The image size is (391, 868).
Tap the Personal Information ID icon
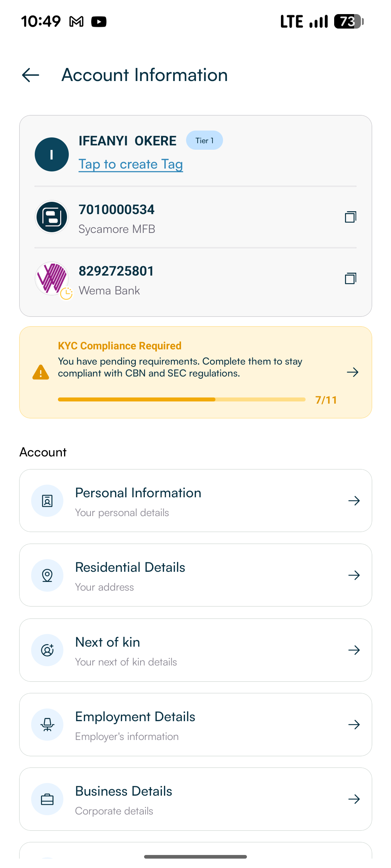point(47,501)
